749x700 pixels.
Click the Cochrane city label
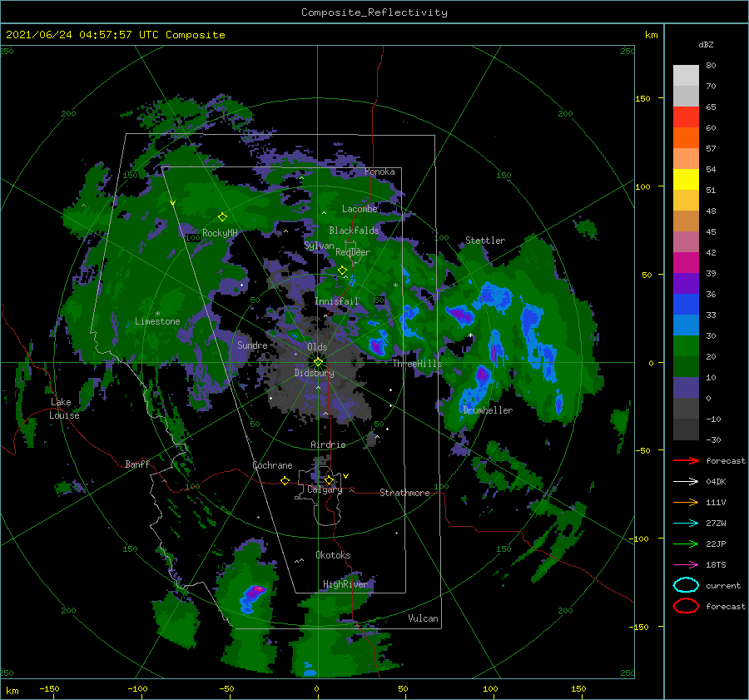(272, 465)
